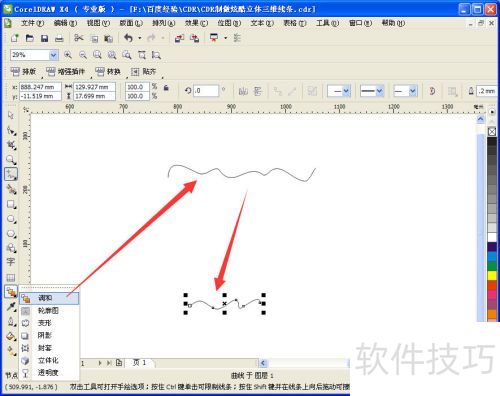Select the Freehand tool in toolbox

11,174
